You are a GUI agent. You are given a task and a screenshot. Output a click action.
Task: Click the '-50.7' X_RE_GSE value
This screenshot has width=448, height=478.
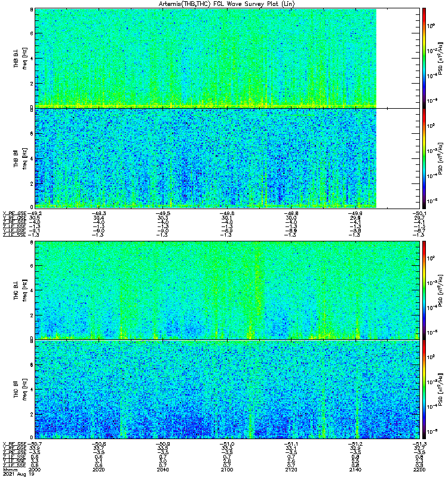point(35,444)
